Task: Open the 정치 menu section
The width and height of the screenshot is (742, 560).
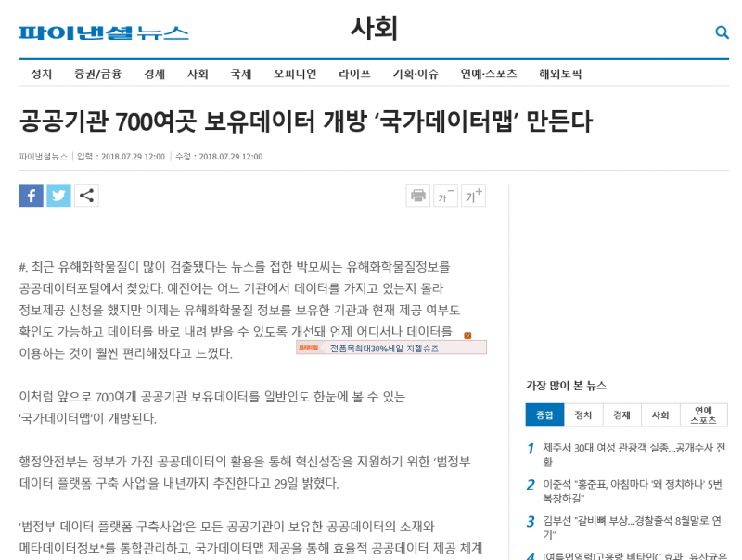Action: [x=42, y=74]
